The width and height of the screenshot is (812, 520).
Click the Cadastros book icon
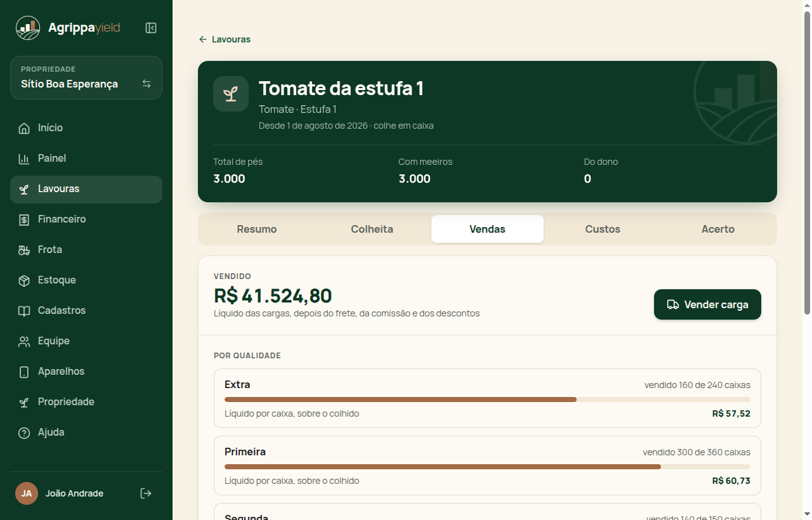pos(24,311)
